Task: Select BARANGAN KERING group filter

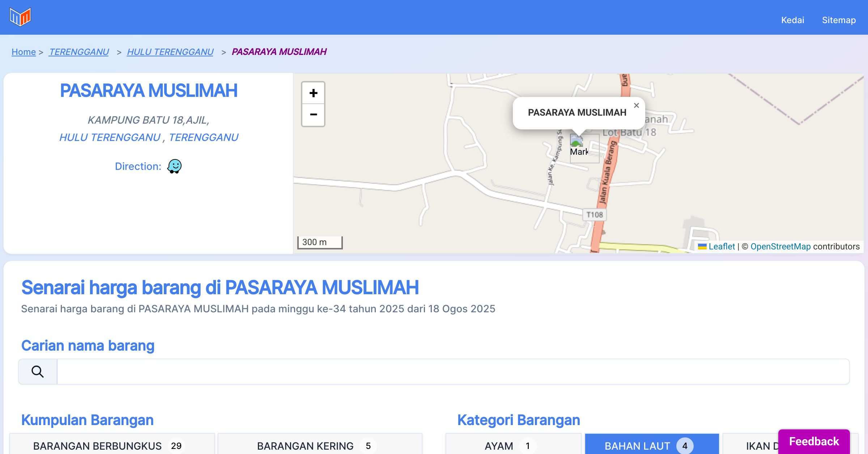Action: (320, 445)
